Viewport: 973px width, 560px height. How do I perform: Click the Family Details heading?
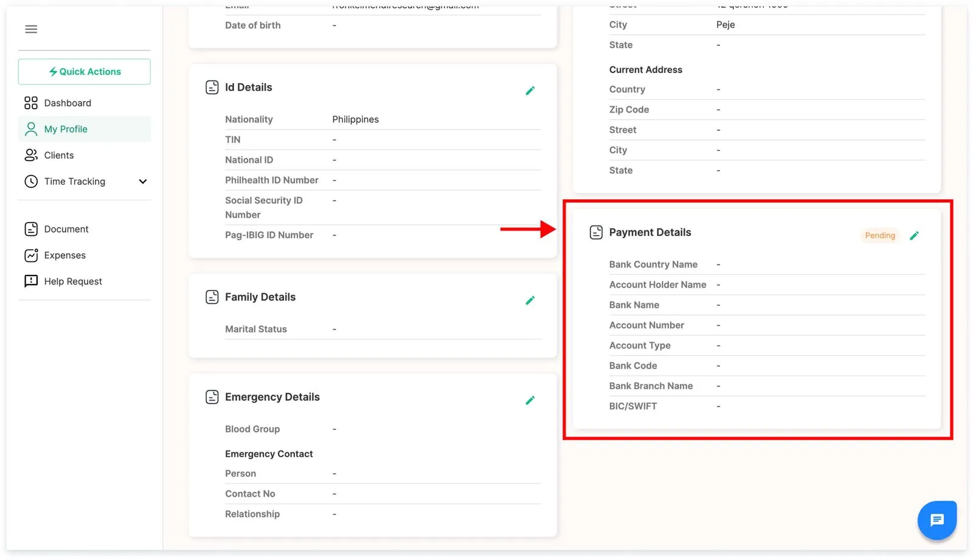coord(260,297)
